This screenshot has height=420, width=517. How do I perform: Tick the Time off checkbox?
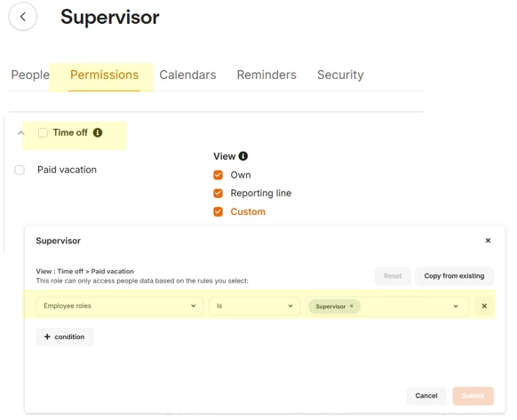[x=43, y=132]
